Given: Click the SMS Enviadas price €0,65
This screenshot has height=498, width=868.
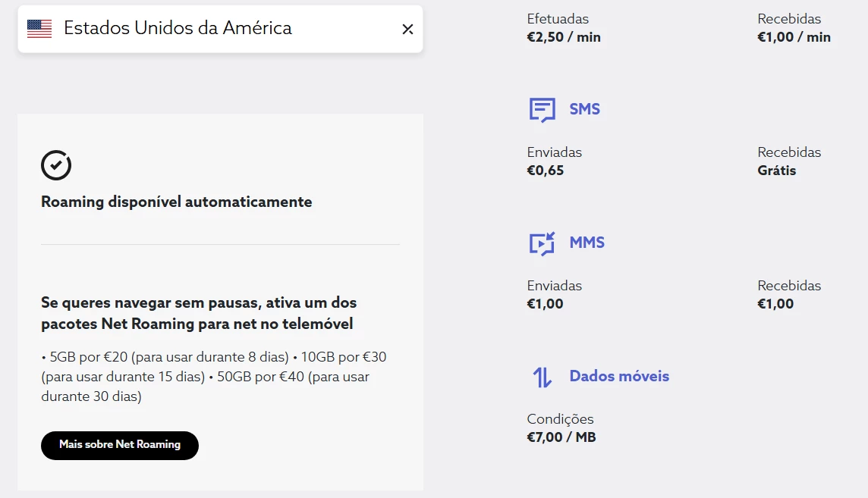Looking at the screenshot, I should tap(546, 171).
